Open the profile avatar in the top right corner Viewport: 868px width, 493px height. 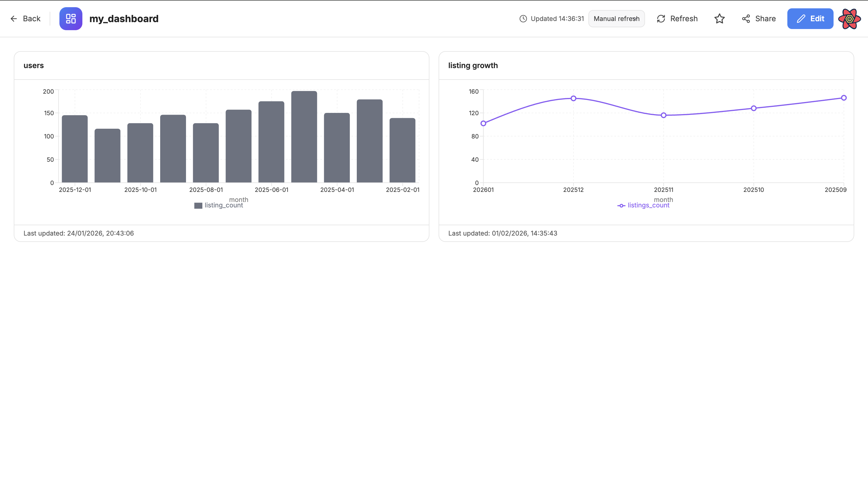[x=849, y=19]
